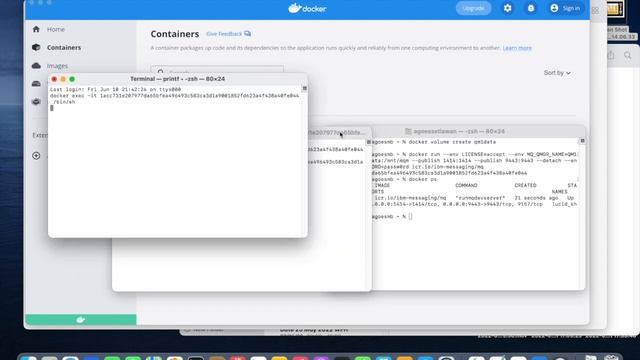Open Docker settings gear icon
The image size is (640, 360).
(x=507, y=8)
